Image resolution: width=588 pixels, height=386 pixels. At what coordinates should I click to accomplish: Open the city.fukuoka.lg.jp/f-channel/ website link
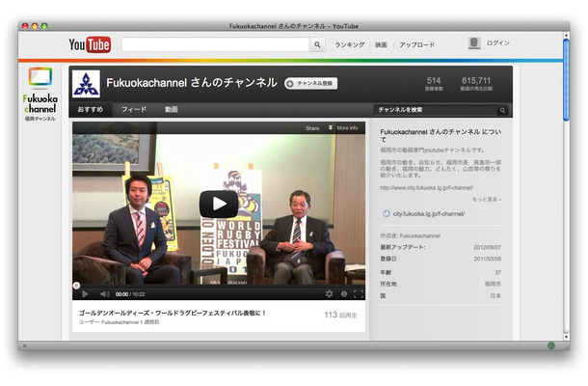coord(429,213)
